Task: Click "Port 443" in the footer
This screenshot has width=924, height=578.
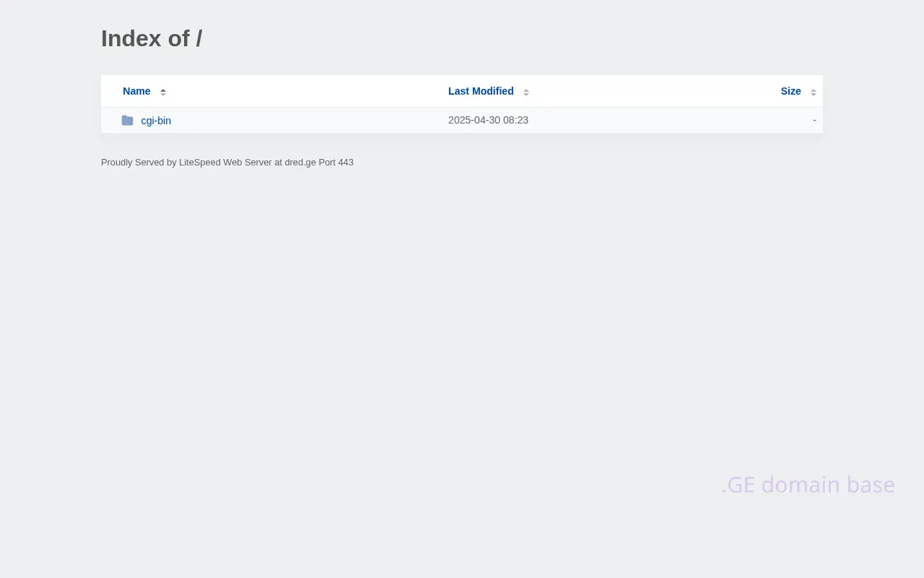Action: point(336,163)
